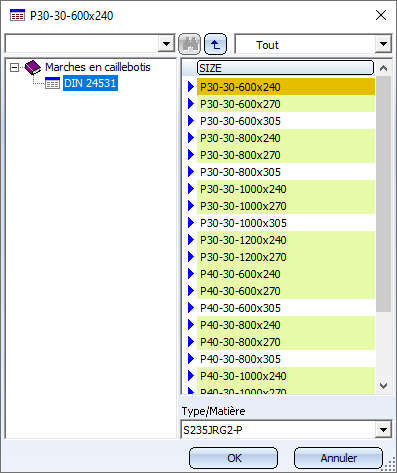
Task: Select size row P40-30-1000x240
Action: click(286, 376)
